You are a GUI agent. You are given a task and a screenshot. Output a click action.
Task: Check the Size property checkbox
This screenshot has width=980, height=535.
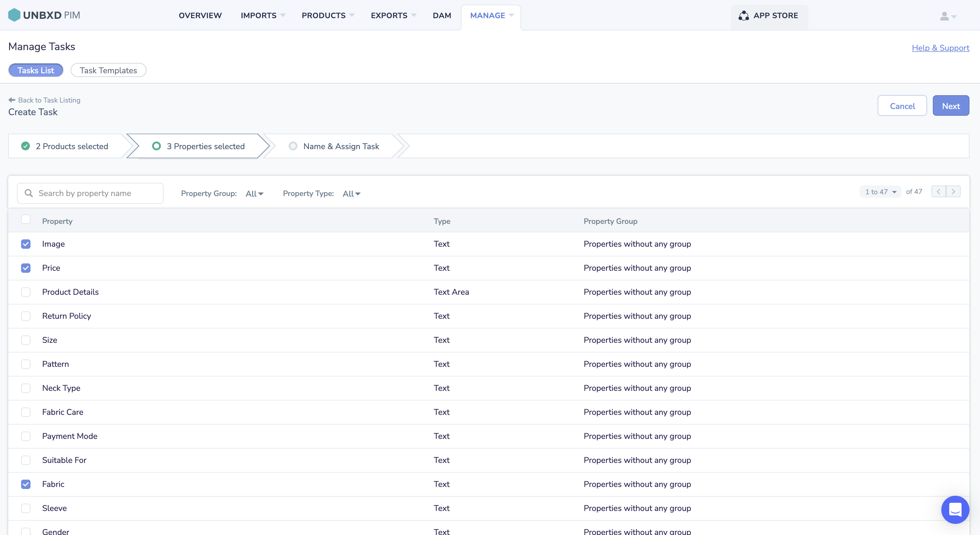[x=25, y=340]
